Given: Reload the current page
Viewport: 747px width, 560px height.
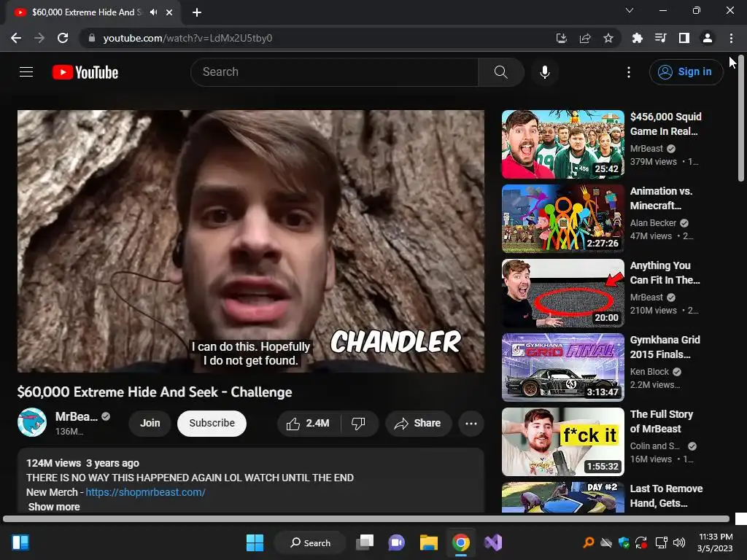Looking at the screenshot, I should coord(63,38).
